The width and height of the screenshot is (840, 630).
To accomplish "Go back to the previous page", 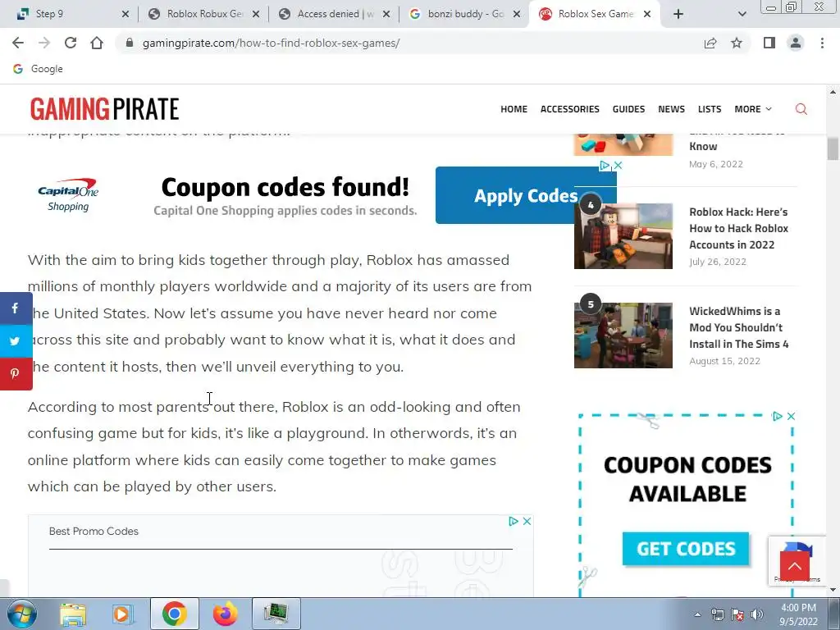I will [18, 43].
